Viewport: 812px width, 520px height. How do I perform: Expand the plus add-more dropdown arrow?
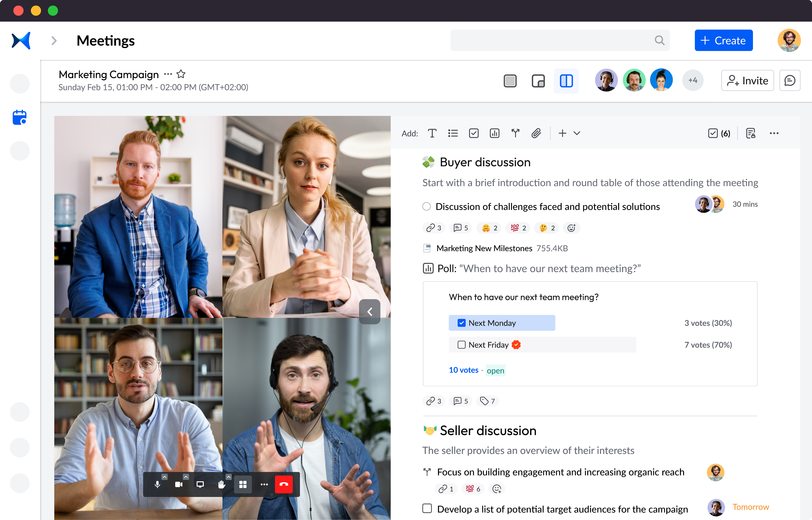577,133
